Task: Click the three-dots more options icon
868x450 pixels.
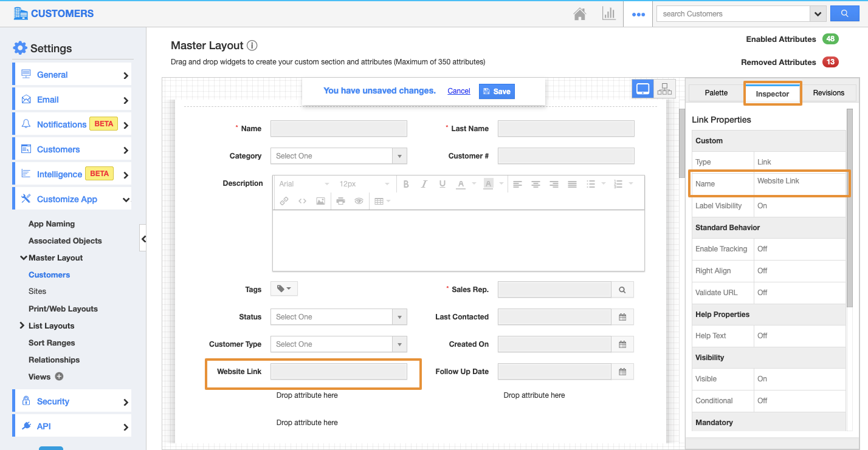Action: coord(638,14)
